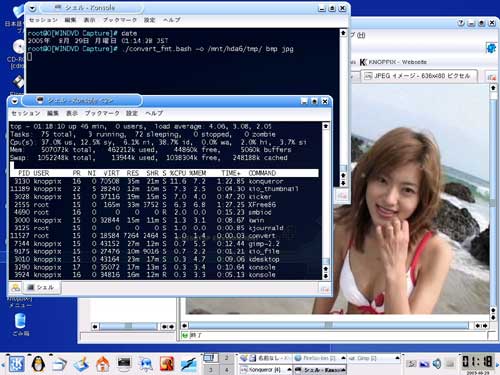Click image horizontal scrollbar track
Screen dimensions: 500x375
328,325
